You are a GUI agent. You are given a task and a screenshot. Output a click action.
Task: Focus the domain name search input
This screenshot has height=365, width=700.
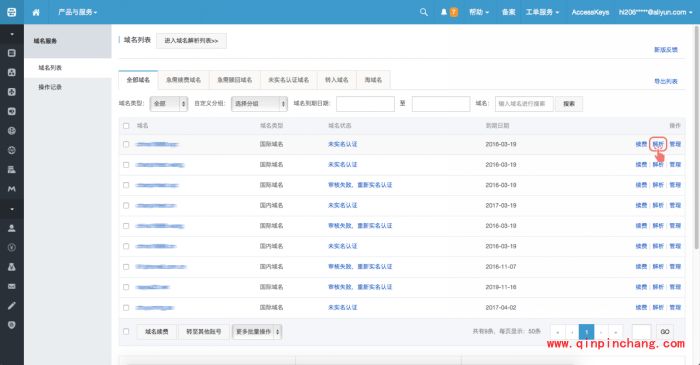coord(524,104)
